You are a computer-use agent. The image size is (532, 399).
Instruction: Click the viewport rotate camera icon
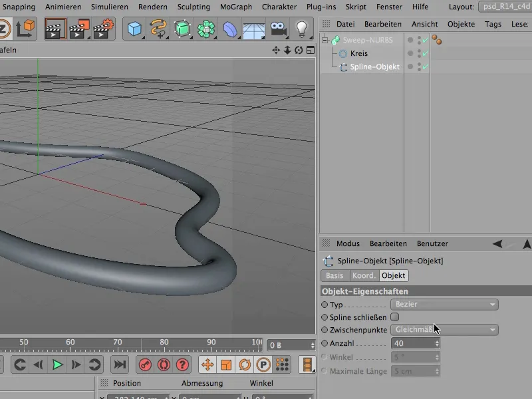299,51
